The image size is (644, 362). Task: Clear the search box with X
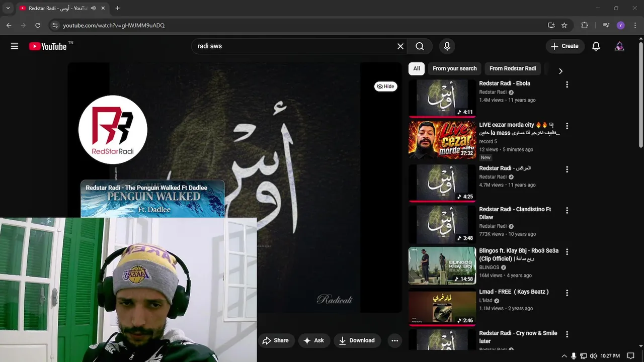[400, 46]
